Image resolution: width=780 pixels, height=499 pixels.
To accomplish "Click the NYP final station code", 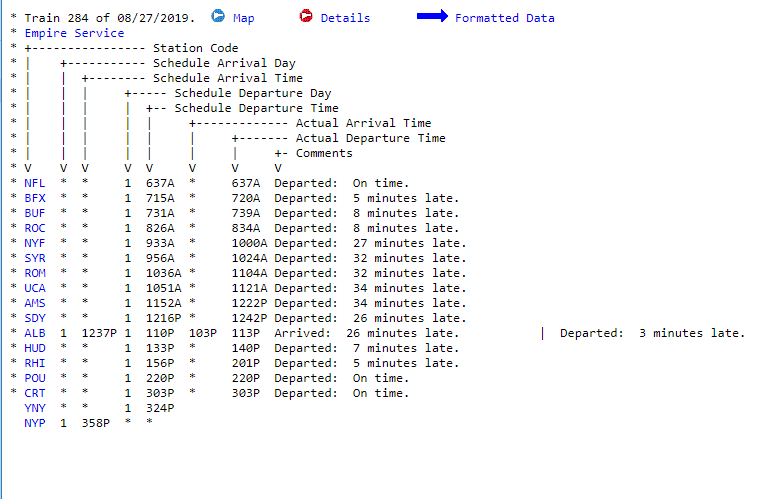I will coord(34,423).
